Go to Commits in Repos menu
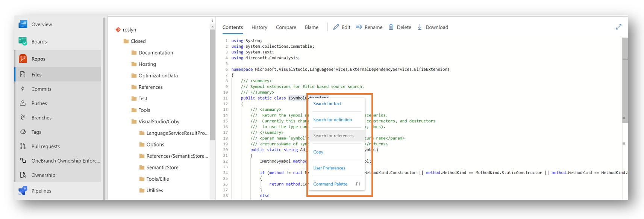This screenshot has width=644, height=219. coord(41,89)
